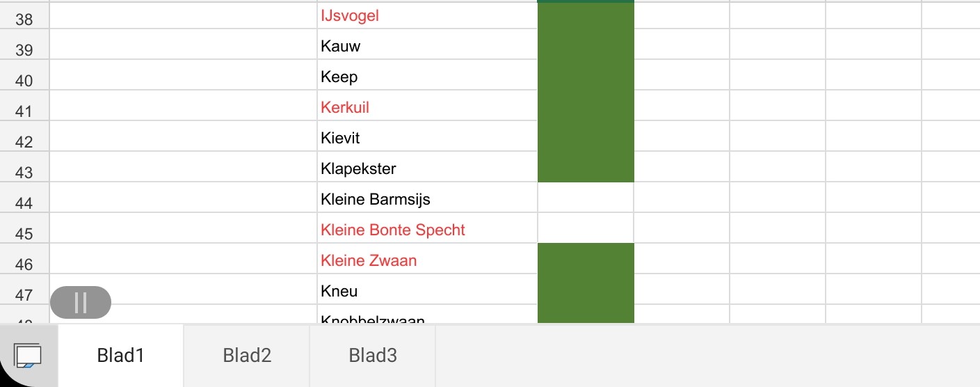The height and width of the screenshot is (387, 980).
Task: Tap the gray pause pill button
Action: (x=81, y=302)
